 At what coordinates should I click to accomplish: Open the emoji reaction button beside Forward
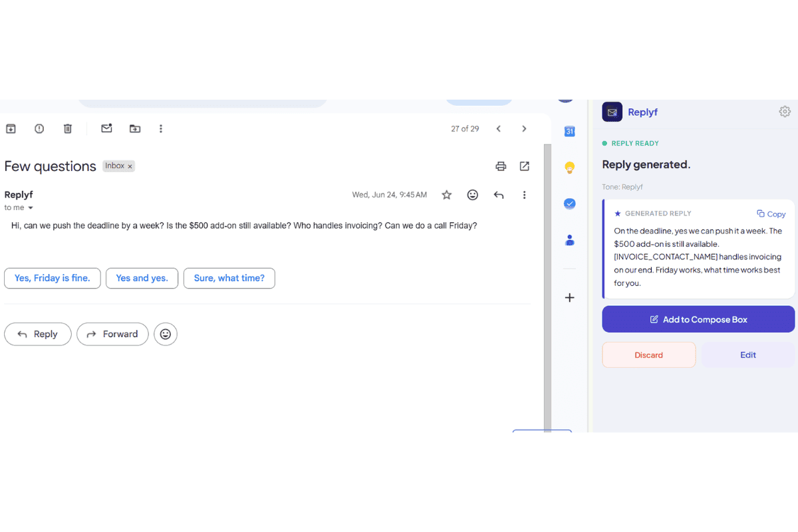click(166, 334)
